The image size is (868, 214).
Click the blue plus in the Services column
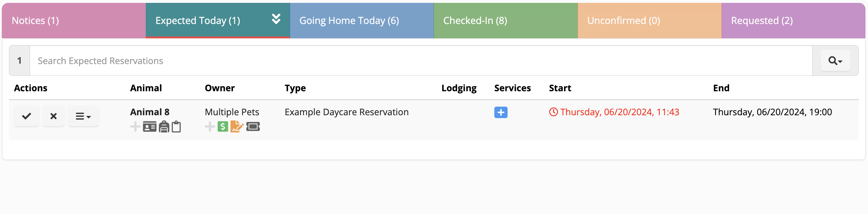click(501, 112)
